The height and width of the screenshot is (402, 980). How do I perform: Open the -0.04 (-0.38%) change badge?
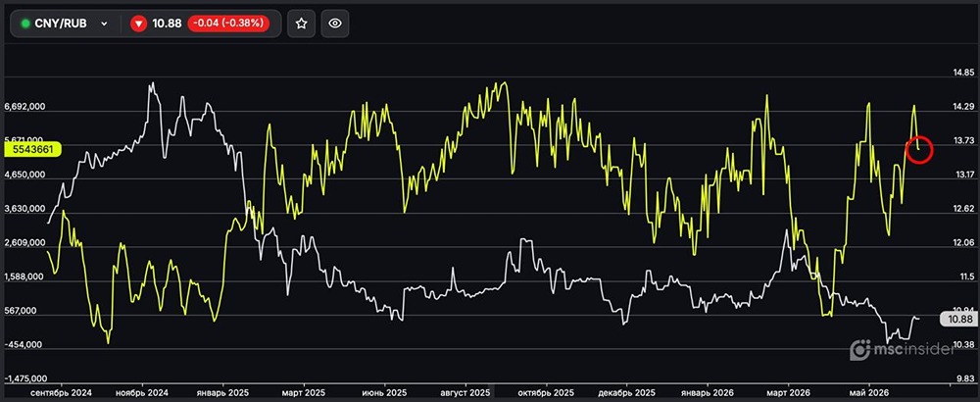click(228, 24)
